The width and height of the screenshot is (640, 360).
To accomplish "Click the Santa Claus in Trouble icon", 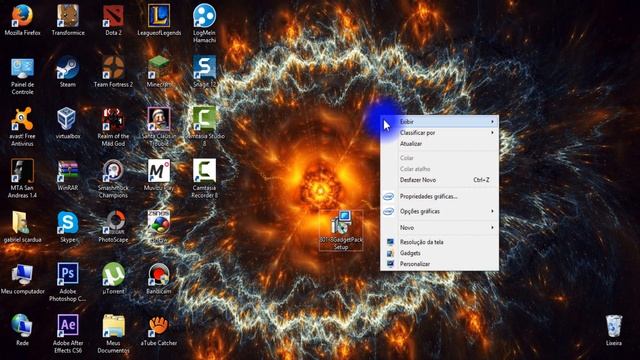I will click(x=159, y=119).
